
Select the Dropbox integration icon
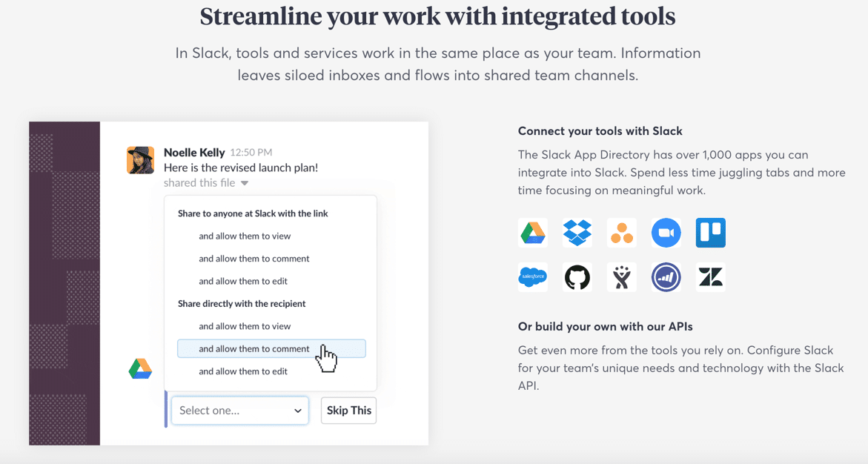coord(577,232)
